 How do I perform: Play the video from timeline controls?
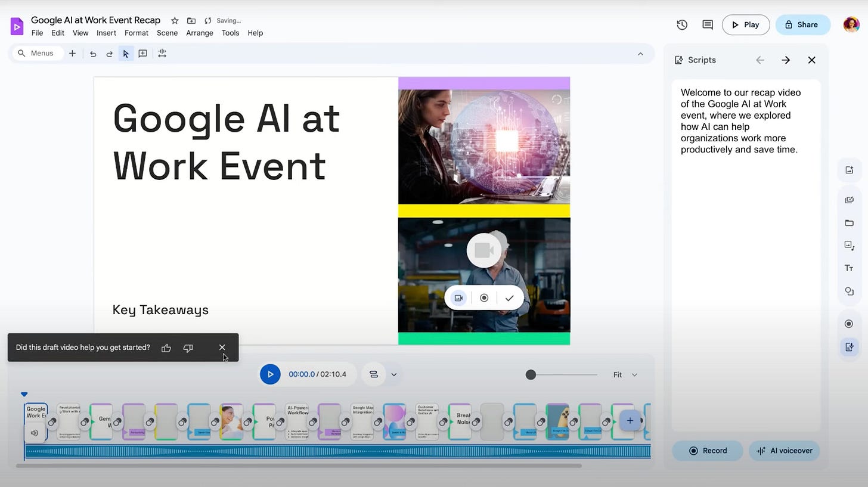click(x=270, y=374)
